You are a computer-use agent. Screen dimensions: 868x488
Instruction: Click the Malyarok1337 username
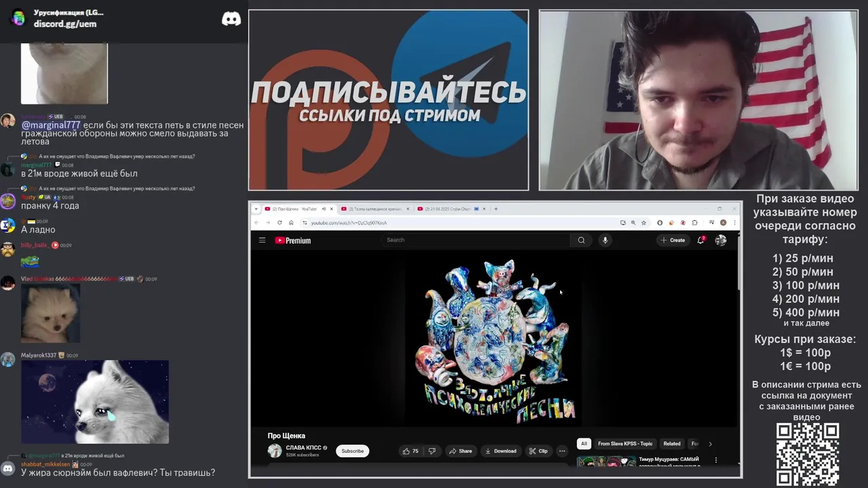click(38, 355)
